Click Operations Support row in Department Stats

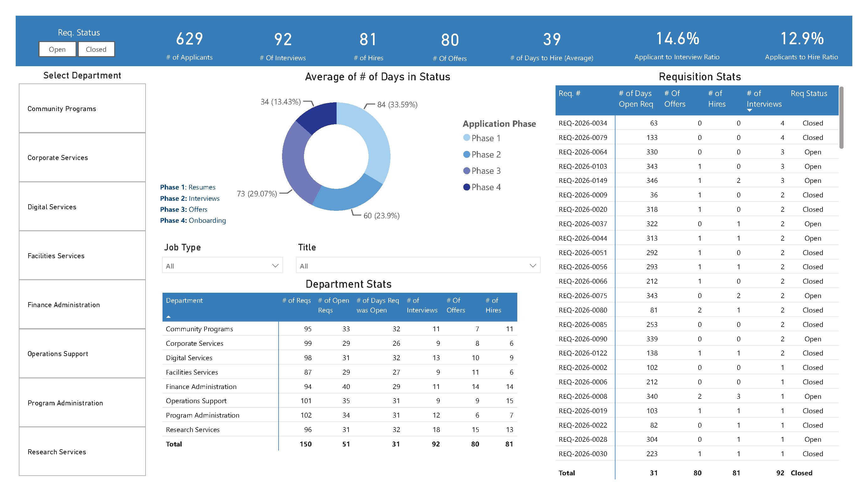pos(340,401)
